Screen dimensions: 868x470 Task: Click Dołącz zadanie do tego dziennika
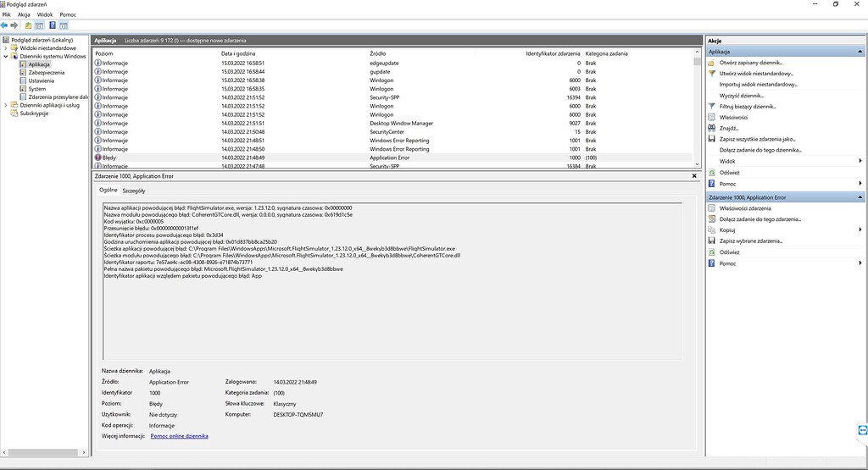pyautogui.click(x=760, y=150)
